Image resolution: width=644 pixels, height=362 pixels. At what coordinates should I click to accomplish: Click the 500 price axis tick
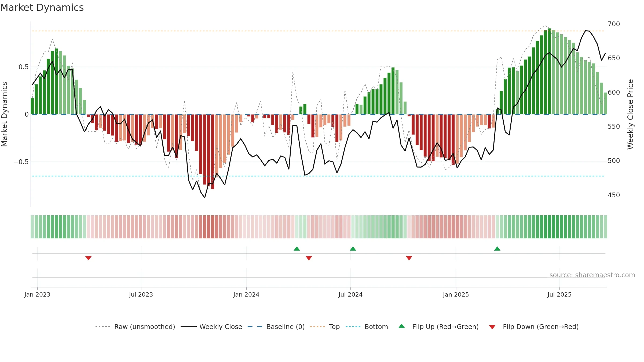click(x=614, y=161)
